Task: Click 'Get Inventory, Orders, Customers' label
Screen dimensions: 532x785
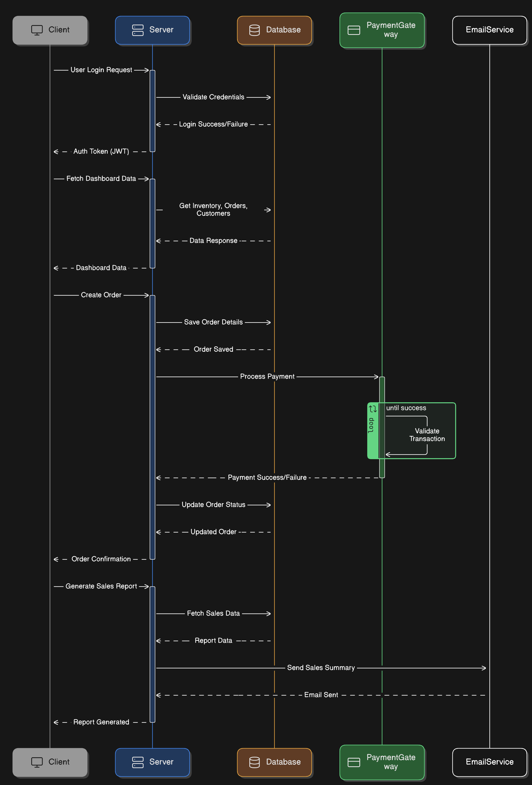Action: click(x=213, y=209)
